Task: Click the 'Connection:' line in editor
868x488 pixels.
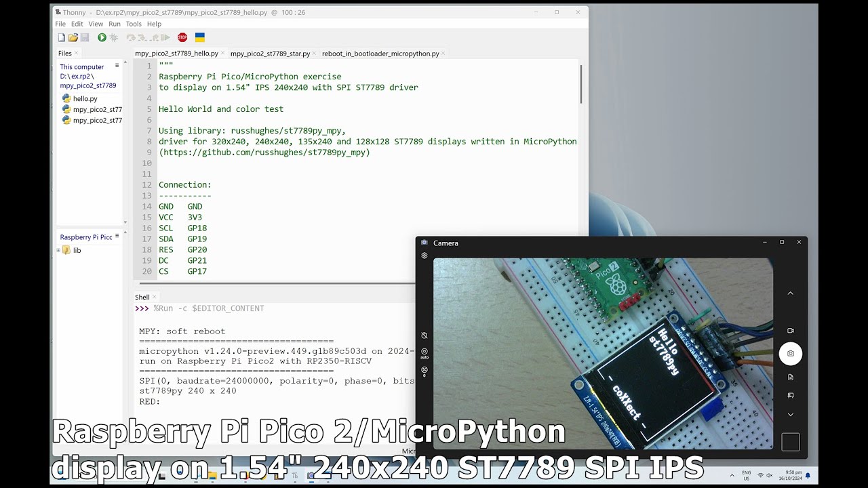Action: pos(185,185)
